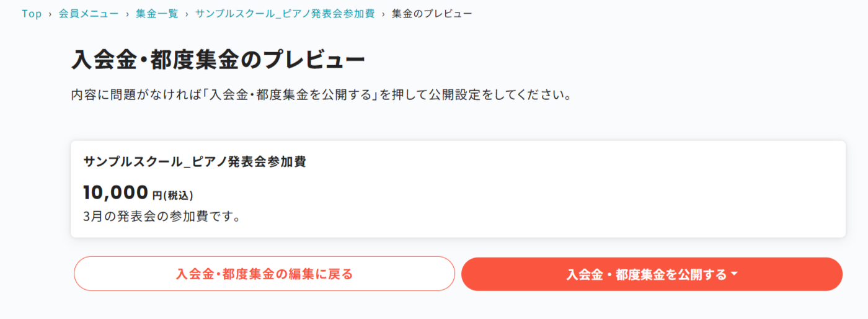Click the chevron separator after 集金一覧
868x319 pixels.
click(185, 14)
